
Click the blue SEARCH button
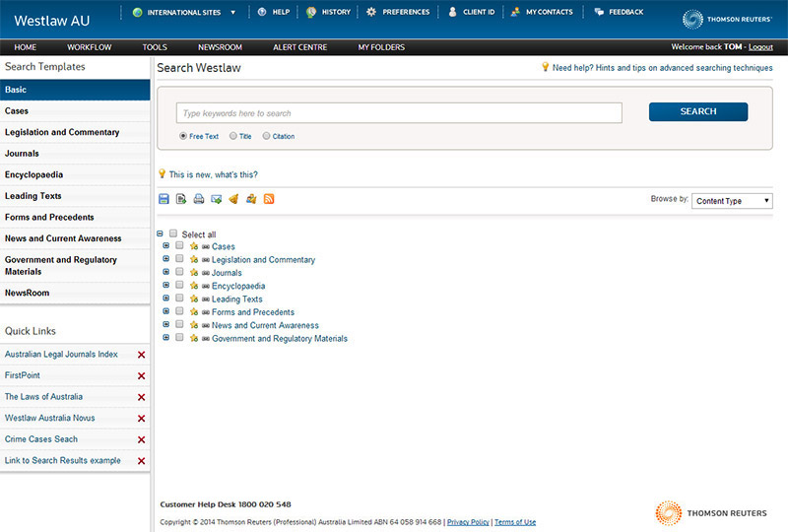point(698,111)
